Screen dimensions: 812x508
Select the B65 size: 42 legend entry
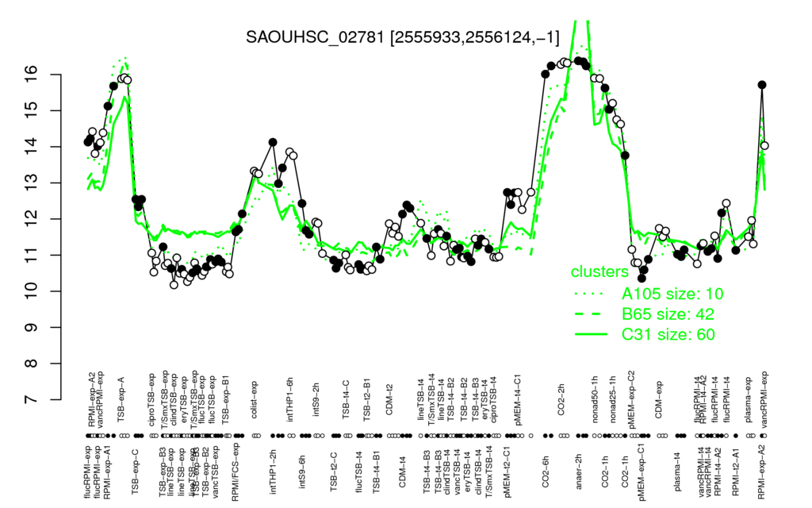[x=668, y=314]
